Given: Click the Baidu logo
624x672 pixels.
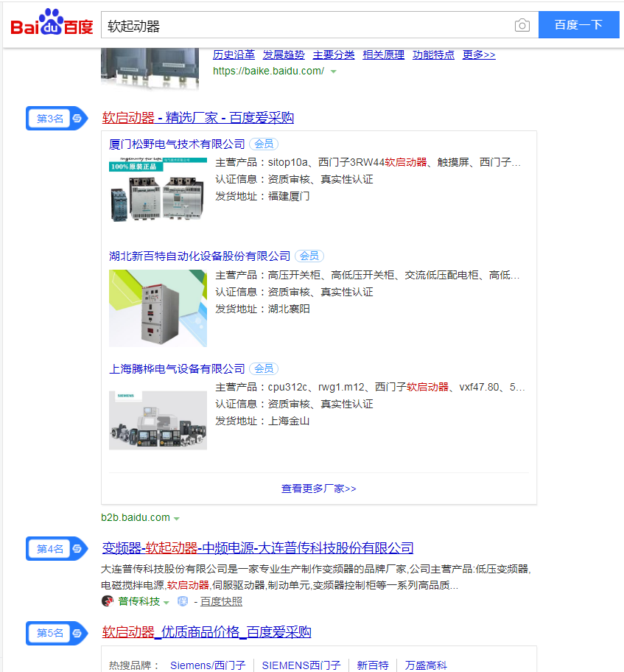Looking at the screenshot, I should pos(52,22).
